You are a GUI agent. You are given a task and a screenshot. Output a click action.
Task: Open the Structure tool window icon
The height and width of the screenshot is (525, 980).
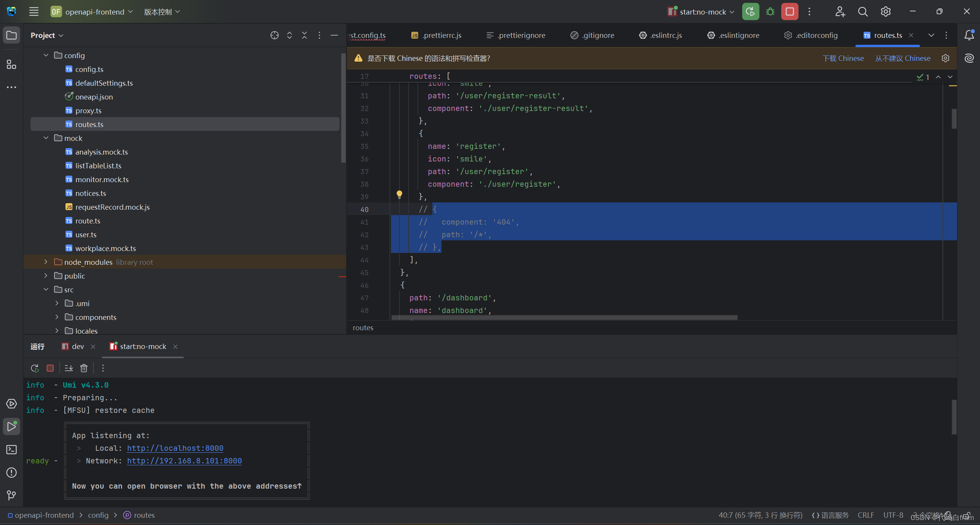tap(11, 64)
